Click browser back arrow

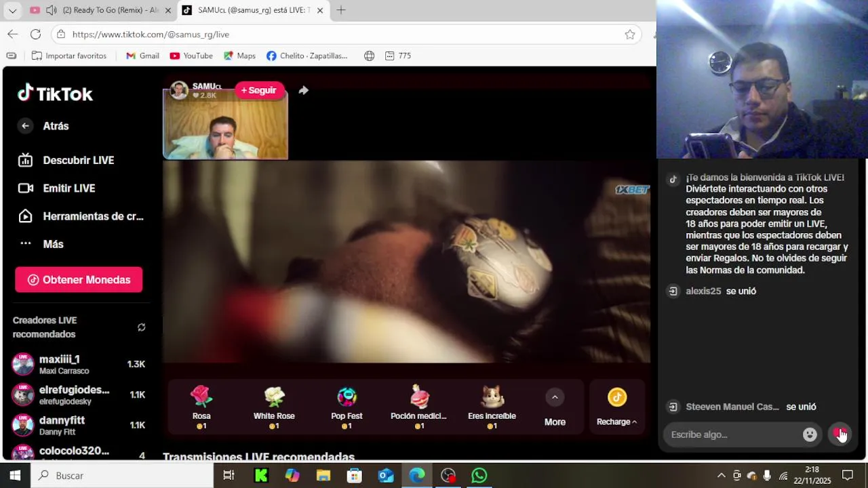[x=13, y=34]
